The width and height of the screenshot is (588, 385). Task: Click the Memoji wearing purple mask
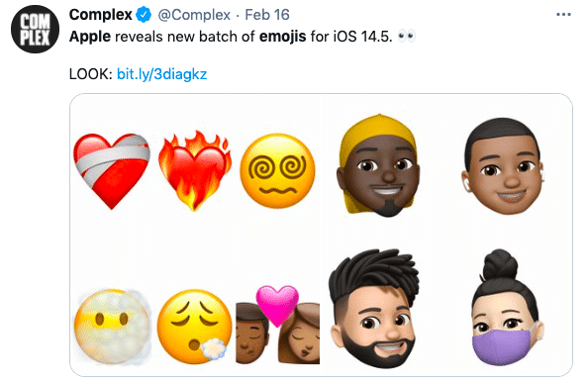tap(506, 308)
